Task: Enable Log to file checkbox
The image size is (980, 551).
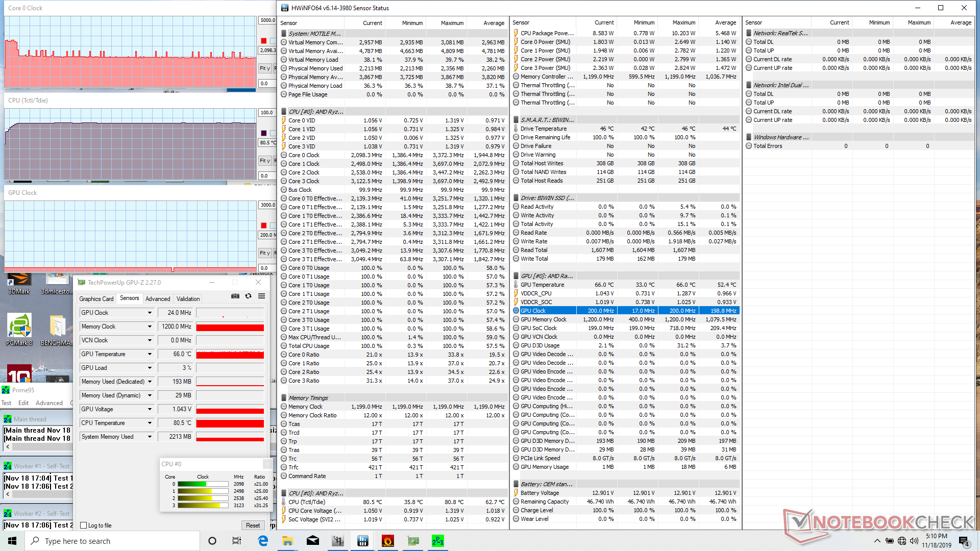Action: (84, 525)
